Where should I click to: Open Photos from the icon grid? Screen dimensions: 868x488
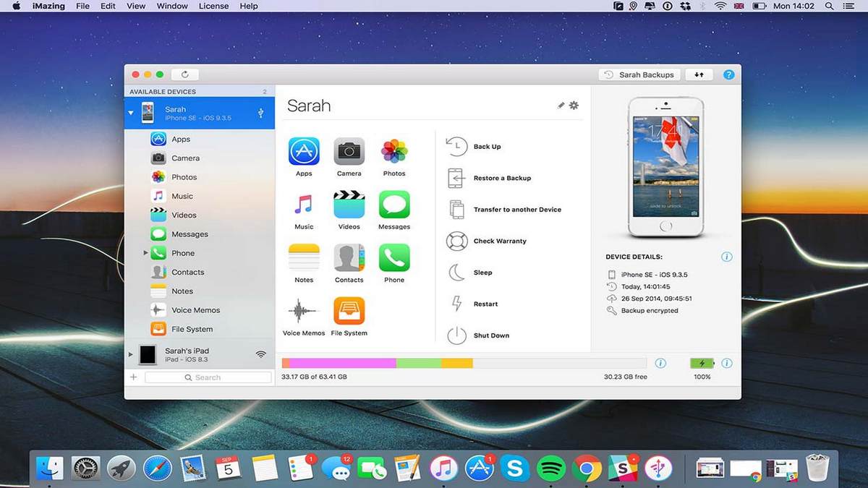coord(394,152)
